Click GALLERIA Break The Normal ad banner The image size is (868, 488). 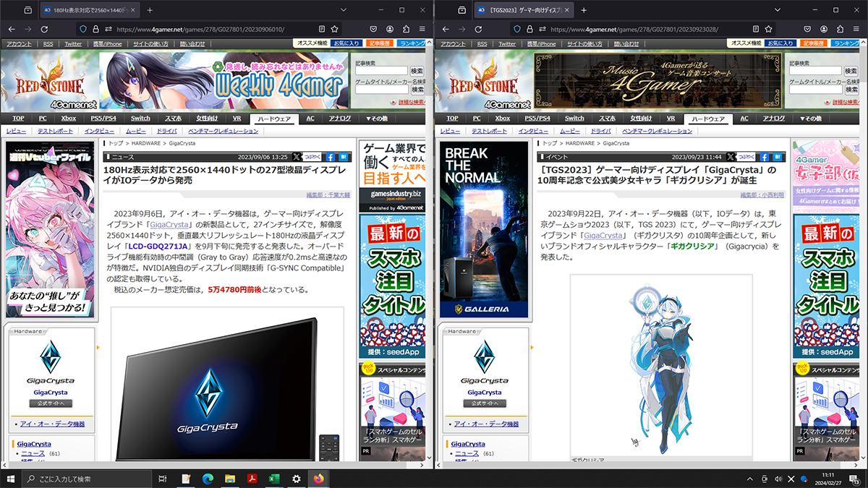(485, 231)
